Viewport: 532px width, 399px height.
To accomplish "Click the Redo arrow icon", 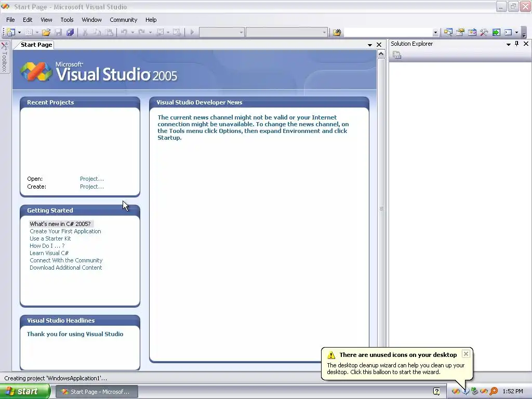I will tap(141, 32).
